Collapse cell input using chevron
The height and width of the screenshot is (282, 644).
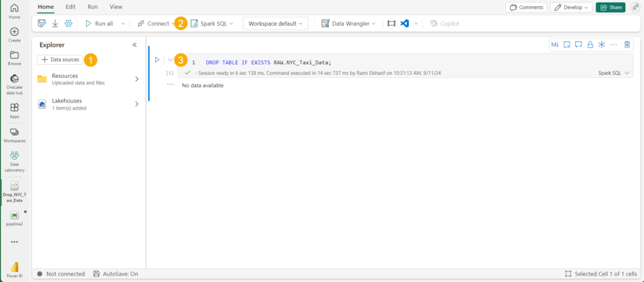click(170, 60)
